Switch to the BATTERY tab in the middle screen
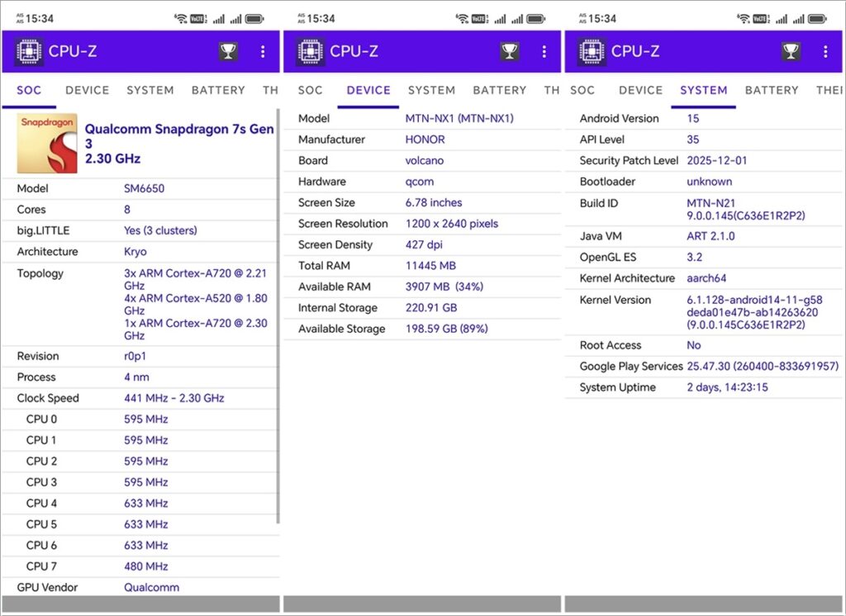This screenshot has width=846, height=616. click(499, 90)
